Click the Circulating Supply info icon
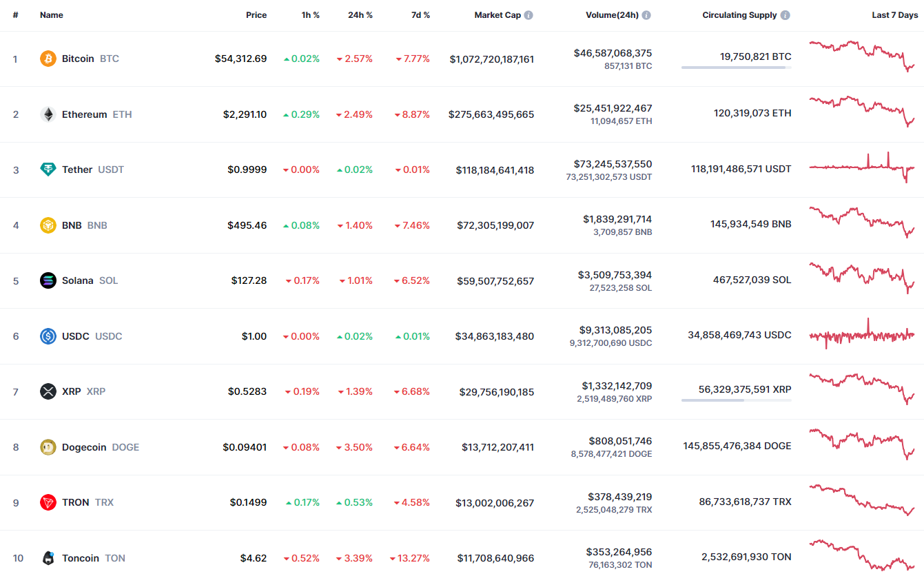 point(786,15)
